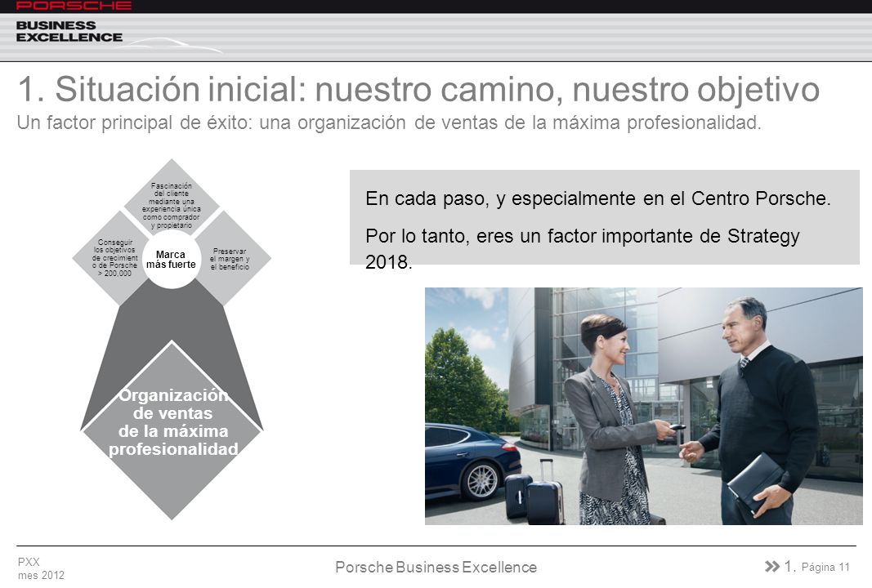Click the 'Página 11' page number
Screen dimensions: 872x588
[826, 567]
